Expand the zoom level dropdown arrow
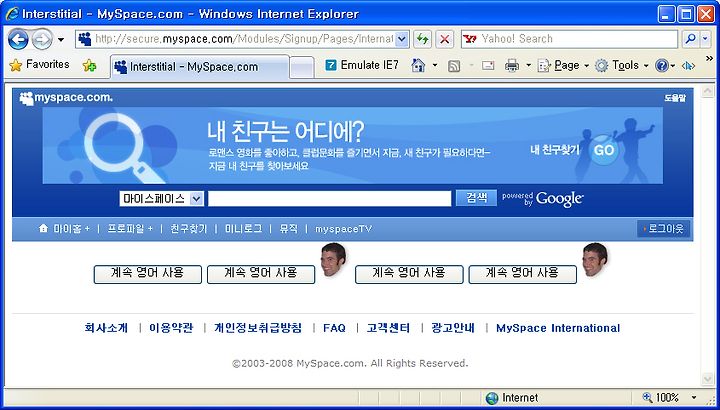Image resolution: width=720 pixels, height=410 pixels. click(x=694, y=398)
